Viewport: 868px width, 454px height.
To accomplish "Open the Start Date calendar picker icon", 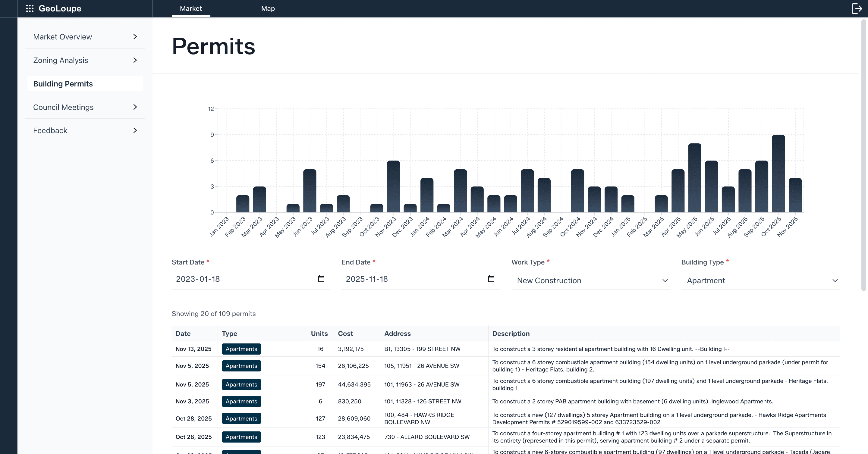I will point(322,279).
